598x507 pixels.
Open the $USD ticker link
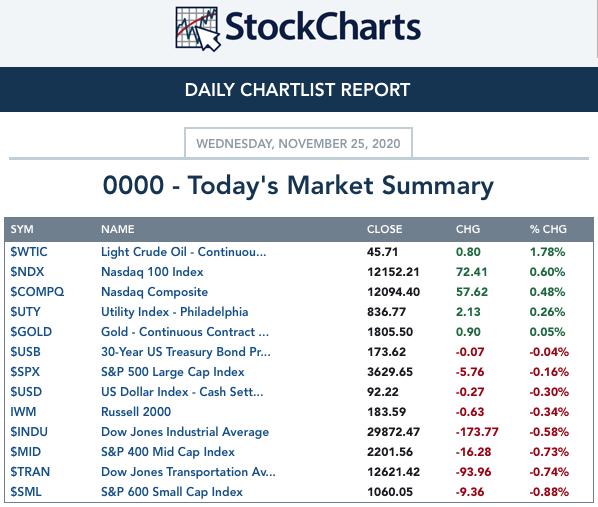pos(26,392)
